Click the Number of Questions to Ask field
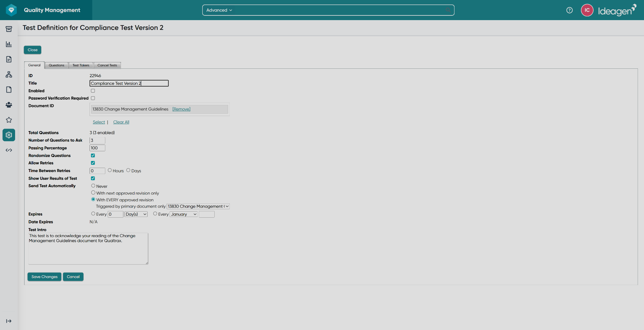 tap(97, 141)
